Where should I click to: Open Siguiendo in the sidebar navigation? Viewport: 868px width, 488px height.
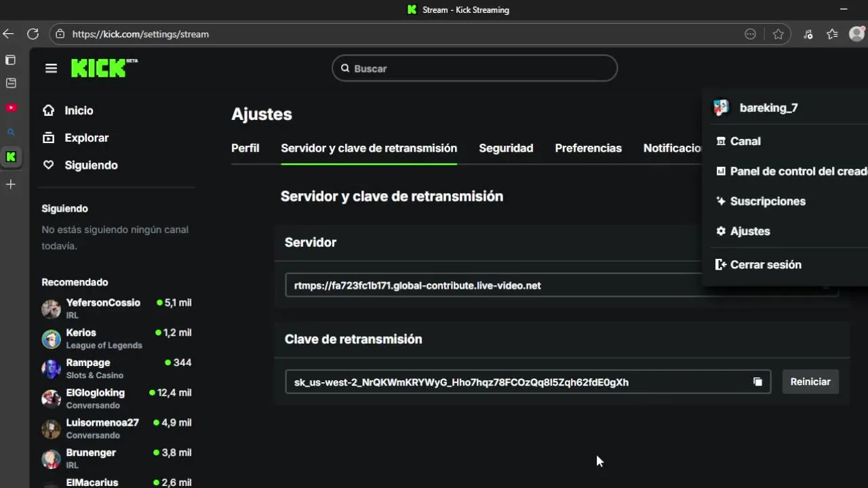[x=91, y=165]
